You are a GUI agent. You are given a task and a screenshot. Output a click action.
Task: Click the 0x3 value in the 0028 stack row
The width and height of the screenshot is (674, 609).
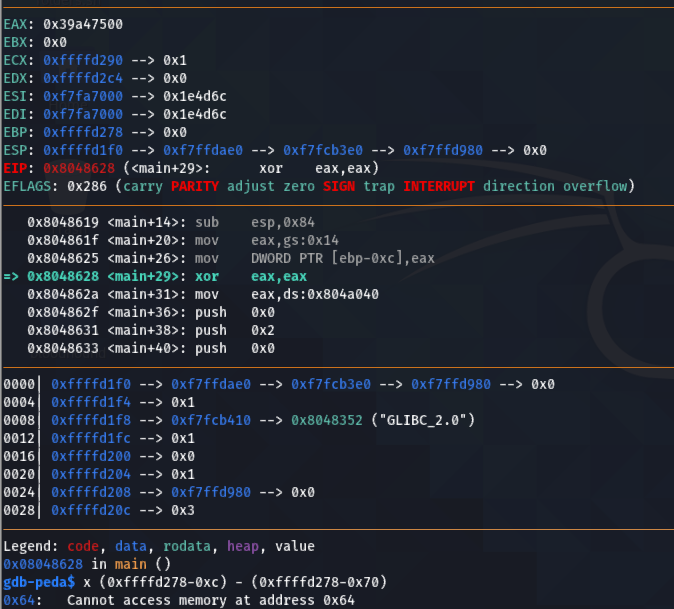[183, 511]
